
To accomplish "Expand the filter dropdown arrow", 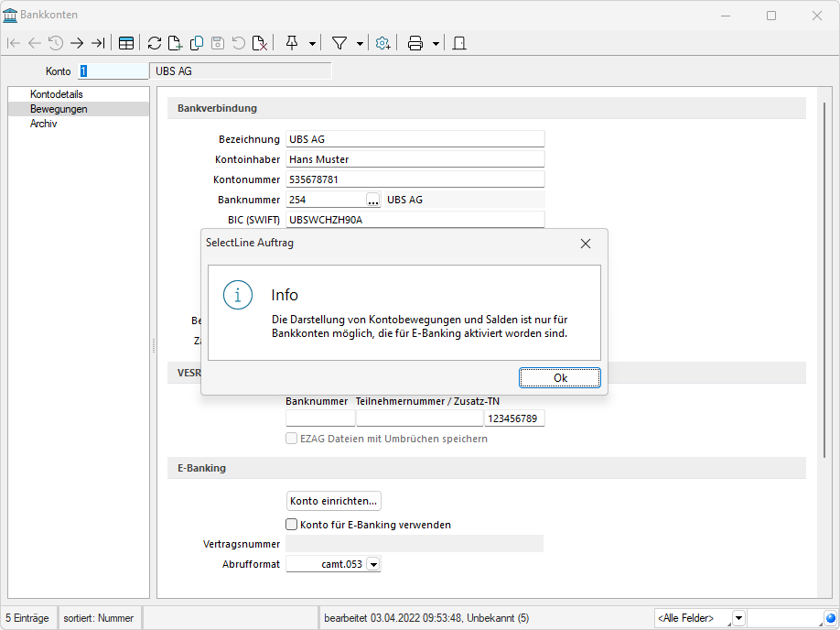I will (360, 43).
